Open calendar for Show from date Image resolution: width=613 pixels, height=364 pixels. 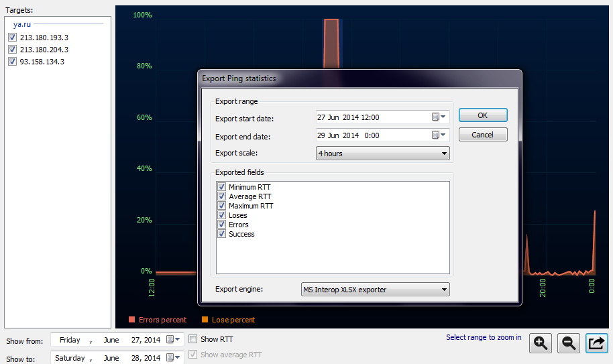(x=173, y=340)
